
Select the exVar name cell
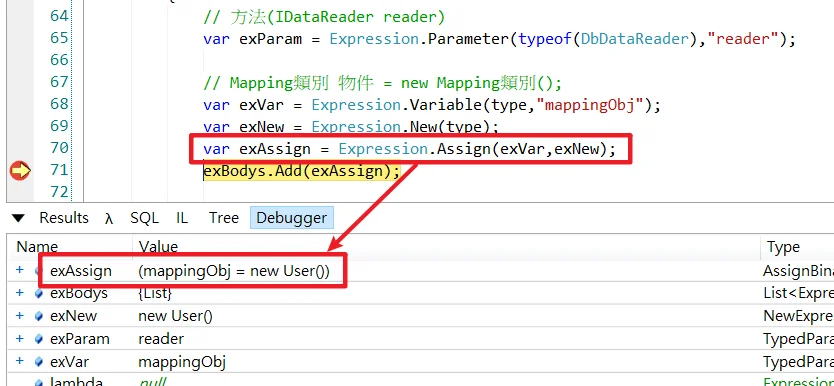[69, 362]
